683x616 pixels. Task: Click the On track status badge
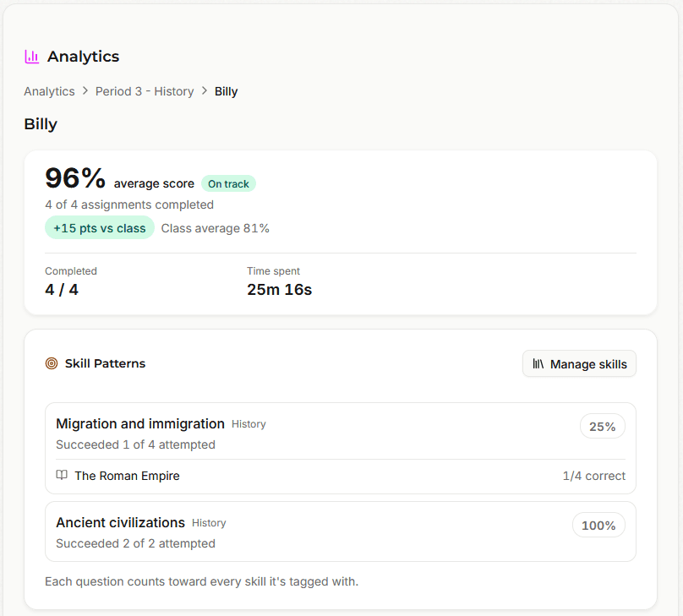tap(229, 183)
